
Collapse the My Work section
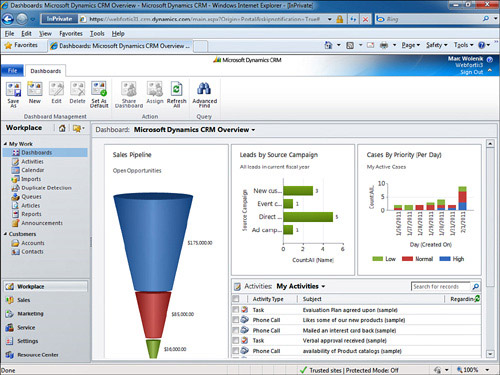(x=5, y=144)
